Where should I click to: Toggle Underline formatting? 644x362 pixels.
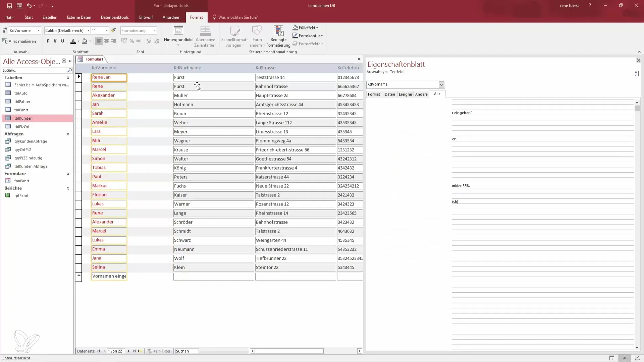[x=62, y=41]
